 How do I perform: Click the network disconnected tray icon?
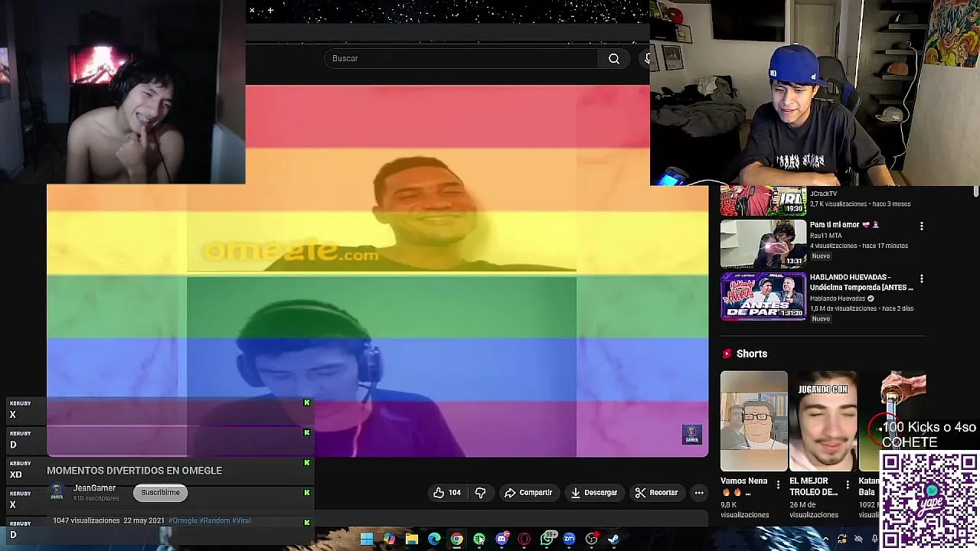[x=859, y=539]
